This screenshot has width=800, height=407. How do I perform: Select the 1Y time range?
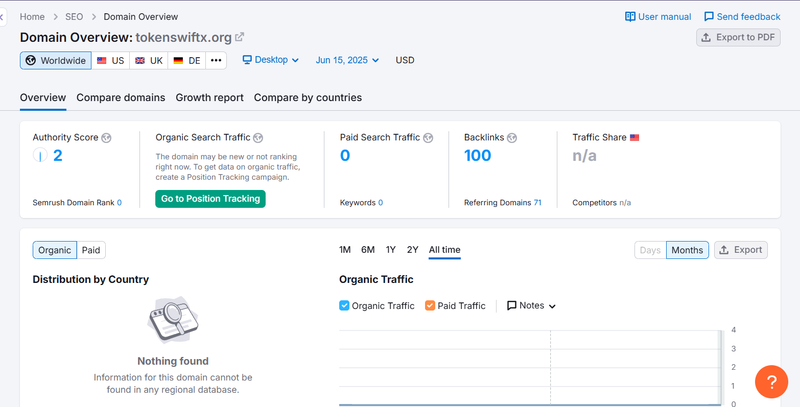pos(391,249)
